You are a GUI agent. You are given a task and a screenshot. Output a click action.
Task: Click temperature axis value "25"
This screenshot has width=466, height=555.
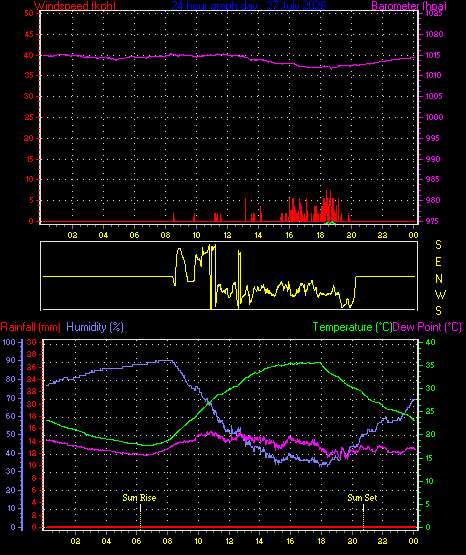[x=430, y=411]
